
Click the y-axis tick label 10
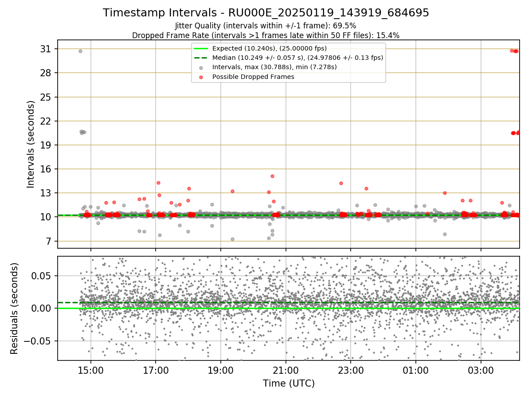[46, 217]
